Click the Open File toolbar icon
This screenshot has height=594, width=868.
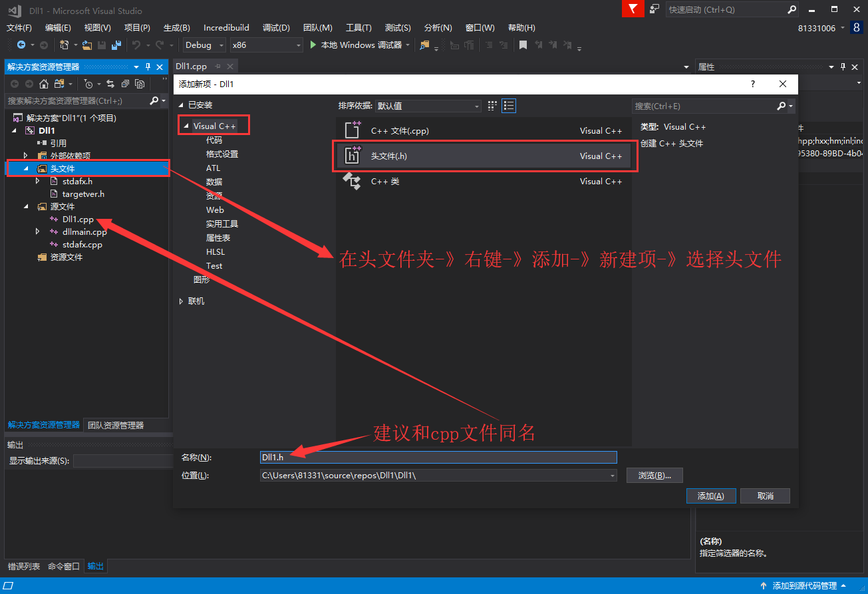(88, 45)
